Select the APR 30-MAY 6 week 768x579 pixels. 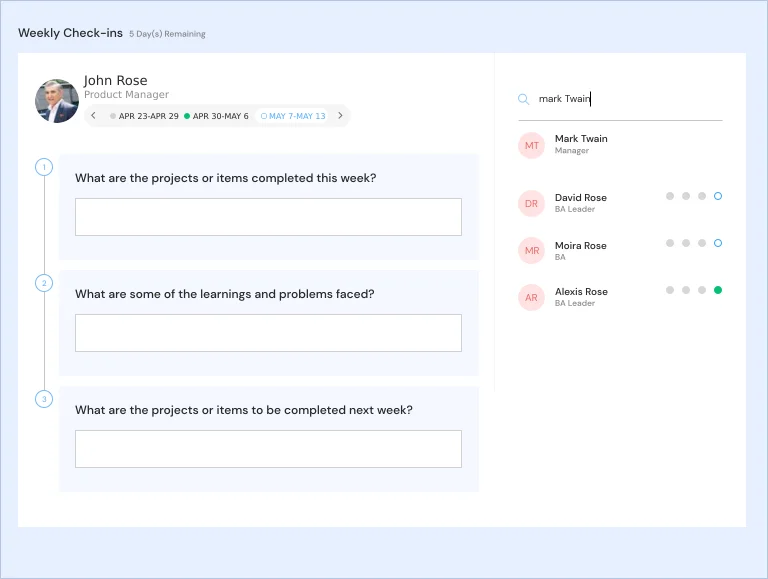217,116
